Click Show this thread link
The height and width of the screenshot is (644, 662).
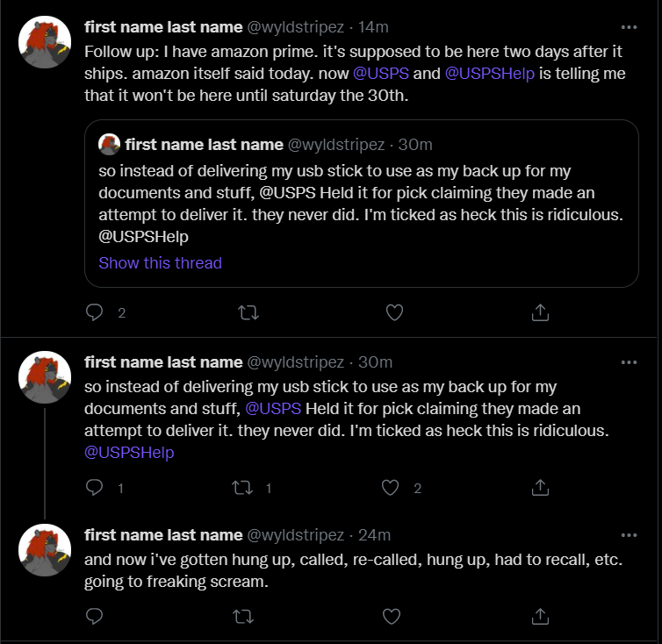point(160,263)
